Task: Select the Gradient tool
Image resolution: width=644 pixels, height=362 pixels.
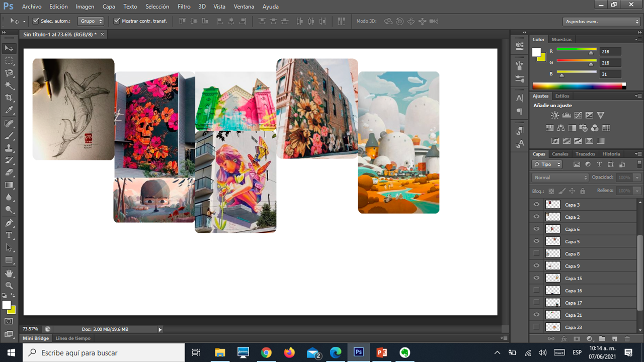Action: [9, 185]
